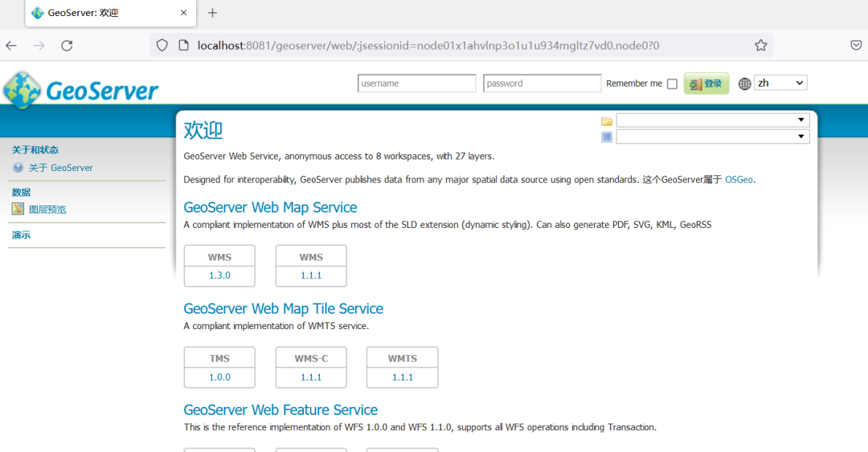Open the zh language dropdown
868x452 pixels.
click(x=780, y=83)
